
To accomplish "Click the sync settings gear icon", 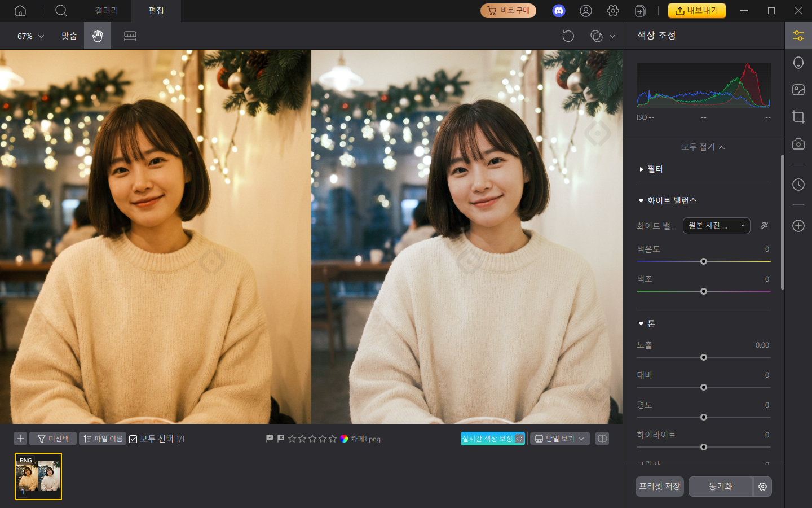I will click(762, 487).
